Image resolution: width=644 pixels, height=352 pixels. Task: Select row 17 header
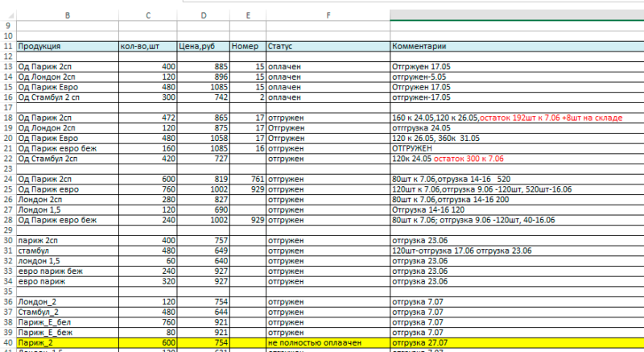[x=8, y=108]
